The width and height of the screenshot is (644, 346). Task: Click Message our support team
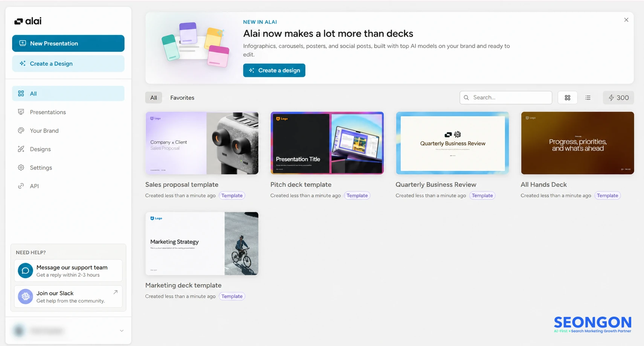click(x=68, y=270)
